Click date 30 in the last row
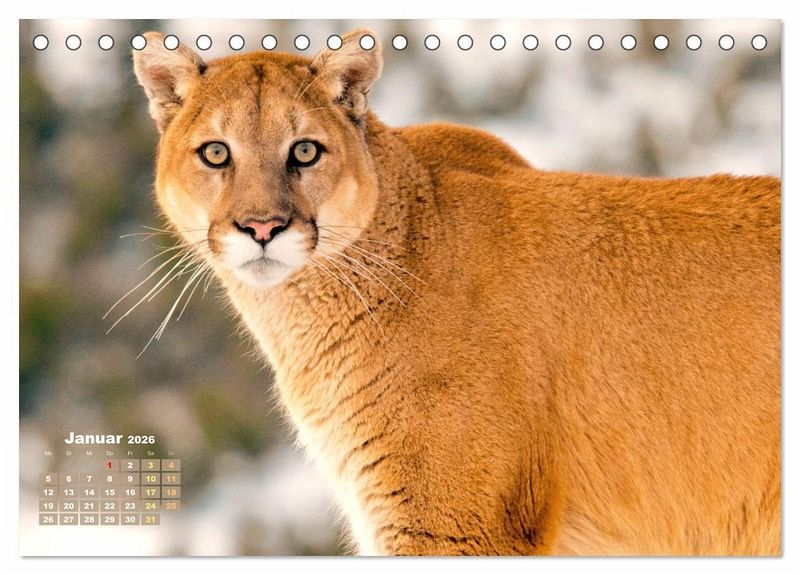 130,519
